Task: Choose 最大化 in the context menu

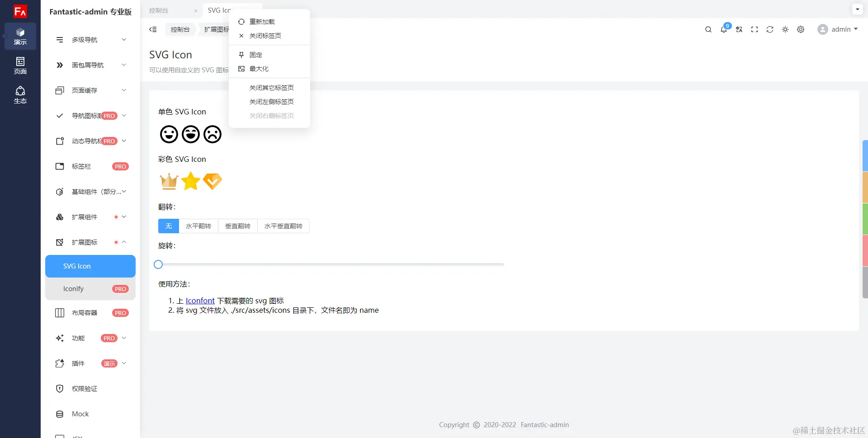Action: [269, 69]
